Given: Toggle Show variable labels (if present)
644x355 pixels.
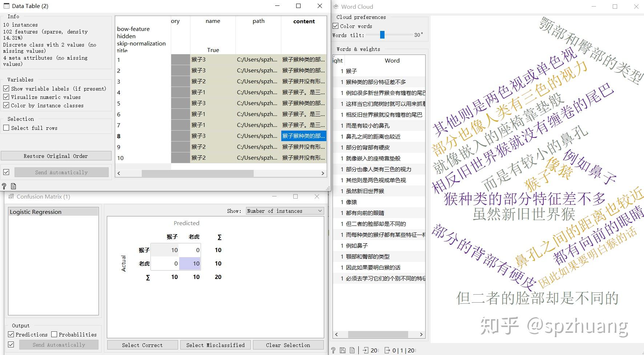Looking at the screenshot, I should (6, 88).
